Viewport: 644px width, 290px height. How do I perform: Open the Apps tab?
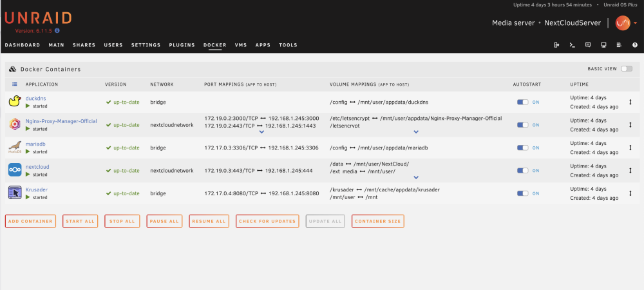coord(263,45)
